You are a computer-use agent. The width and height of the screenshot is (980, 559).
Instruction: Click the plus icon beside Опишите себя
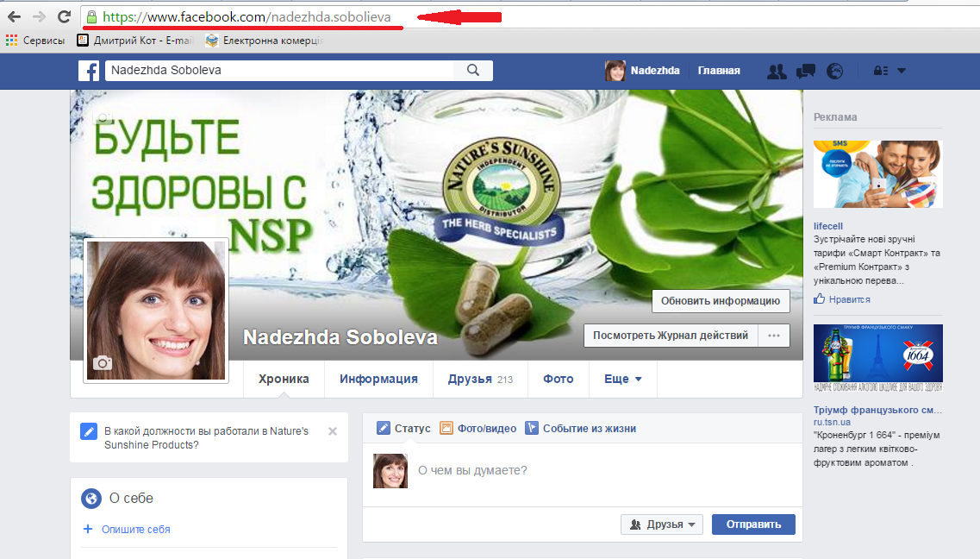(88, 529)
